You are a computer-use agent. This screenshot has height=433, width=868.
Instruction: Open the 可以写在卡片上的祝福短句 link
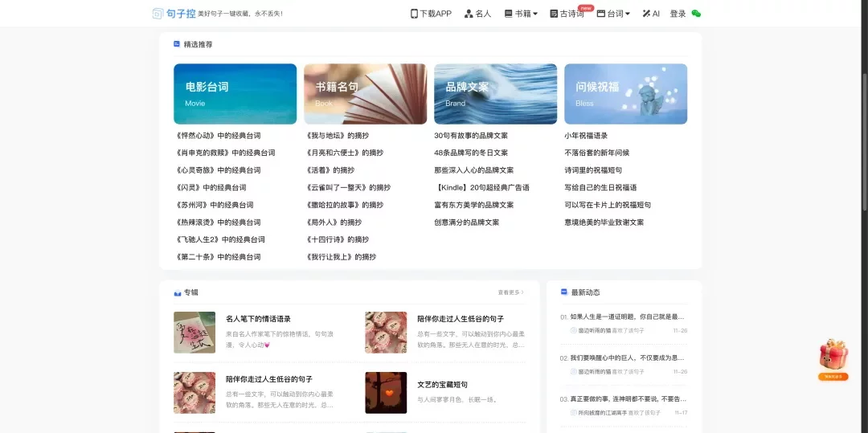608,205
